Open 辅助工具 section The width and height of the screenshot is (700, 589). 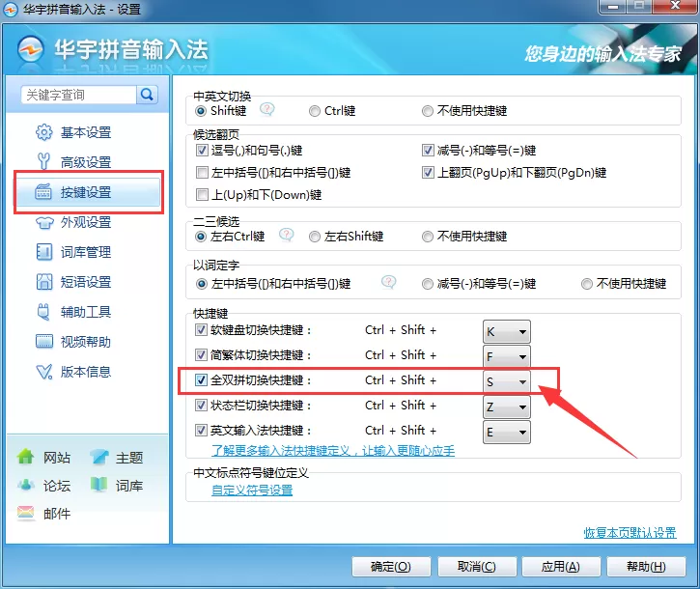[x=86, y=312]
